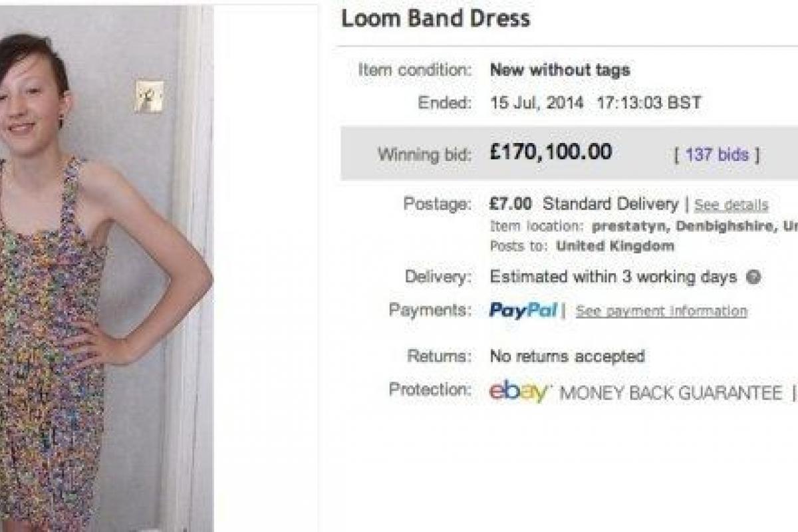Click the PayPal logo

[523, 311]
